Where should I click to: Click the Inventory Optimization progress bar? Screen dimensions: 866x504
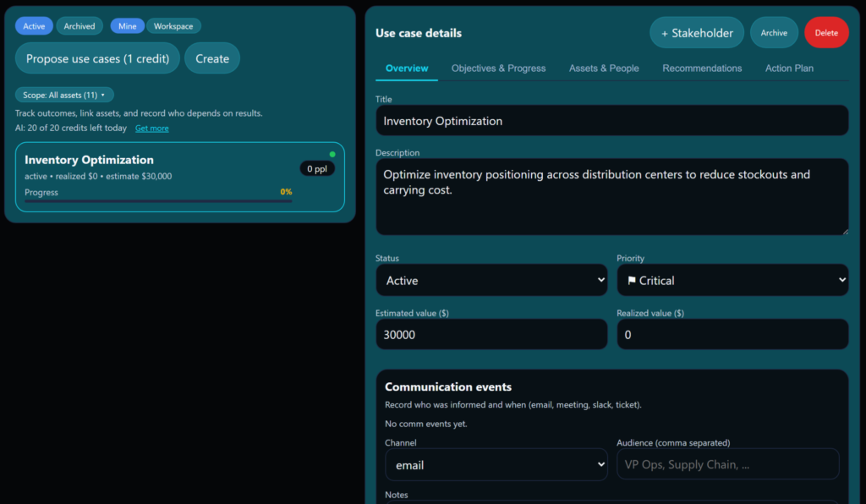click(x=158, y=201)
